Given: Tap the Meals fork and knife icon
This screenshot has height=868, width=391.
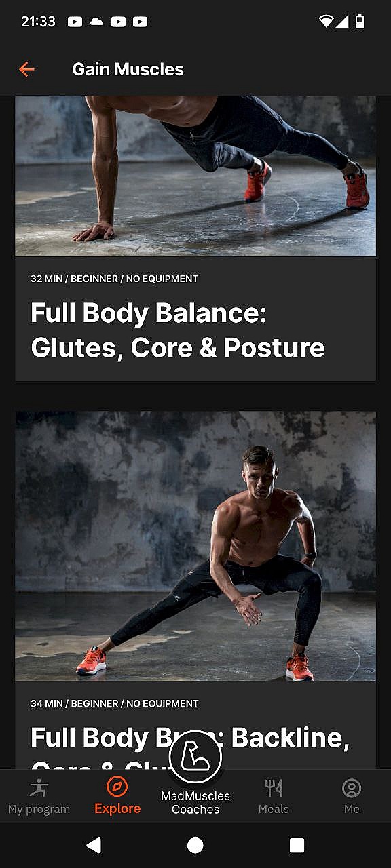Looking at the screenshot, I should coord(274,788).
